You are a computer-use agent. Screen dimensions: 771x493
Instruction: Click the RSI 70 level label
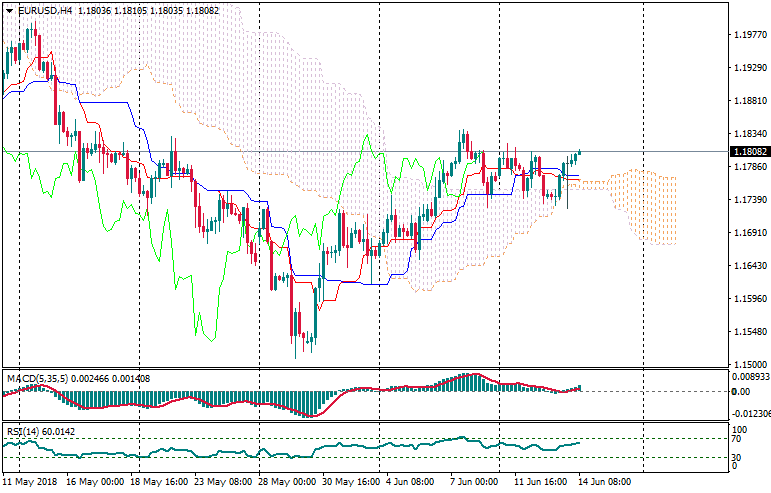tap(737, 438)
